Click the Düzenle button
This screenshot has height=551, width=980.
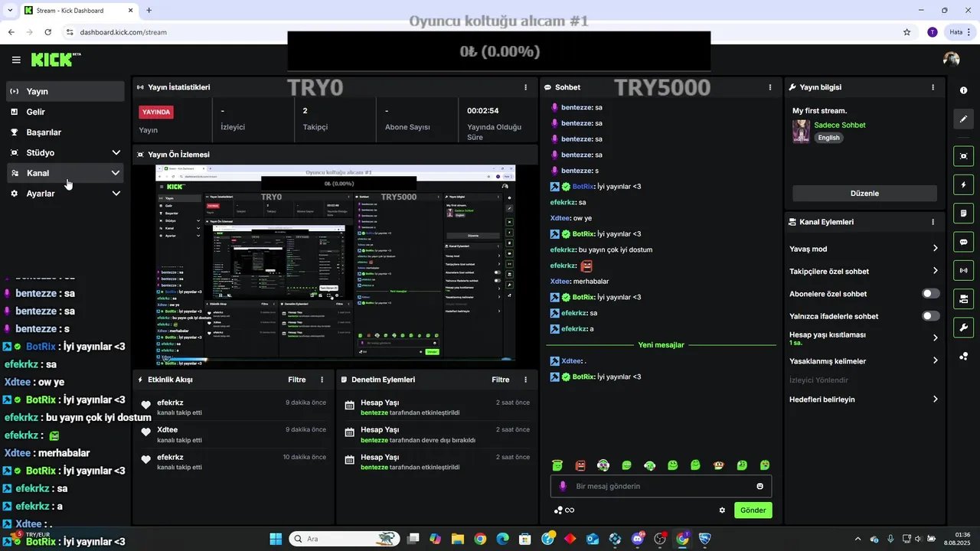coord(864,194)
